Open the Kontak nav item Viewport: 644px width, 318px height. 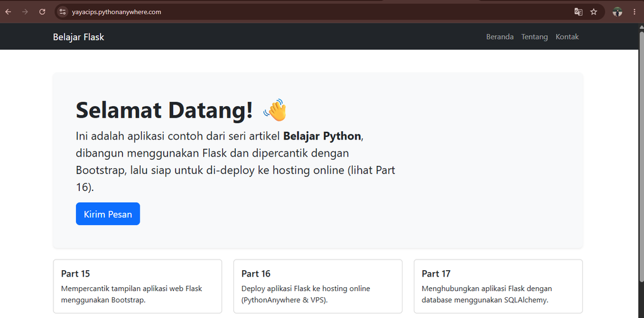click(567, 37)
